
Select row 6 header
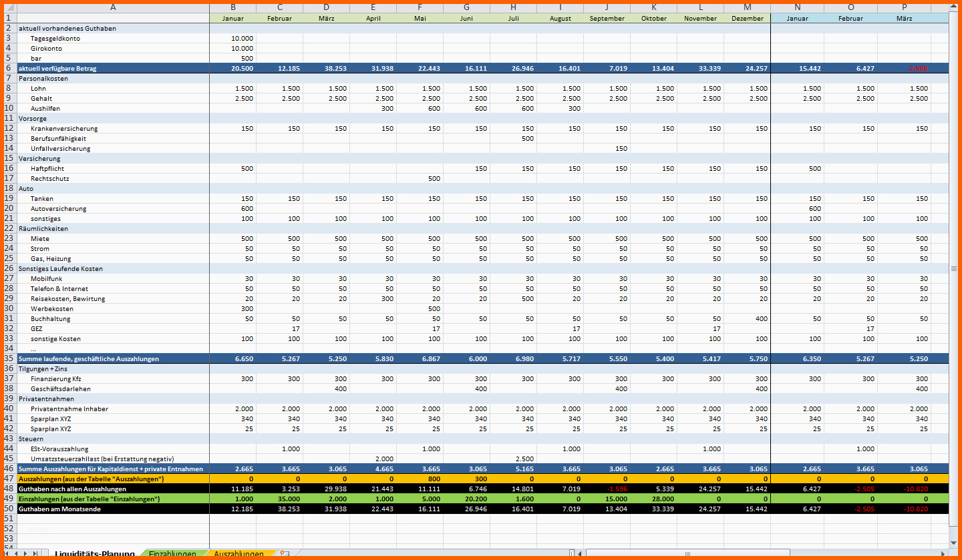[x=9, y=68]
